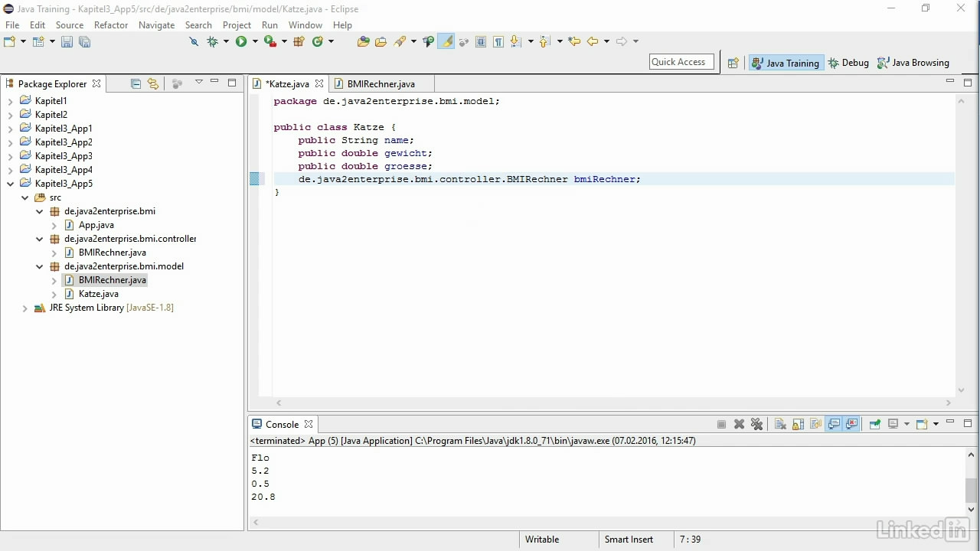Viewport: 980px width, 551px height.
Task: Expand the Kapitel1 project
Action: click(x=10, y=101)
